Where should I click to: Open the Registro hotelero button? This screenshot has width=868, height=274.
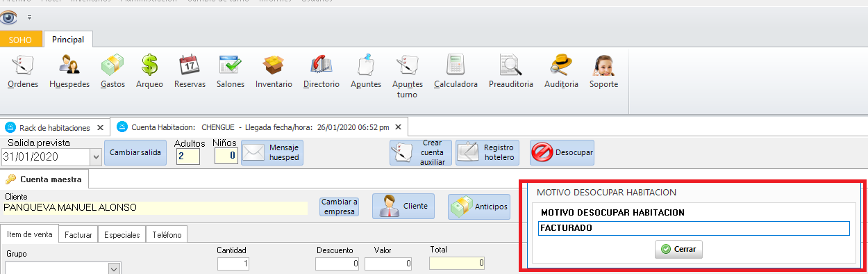[x=487, y=152]
